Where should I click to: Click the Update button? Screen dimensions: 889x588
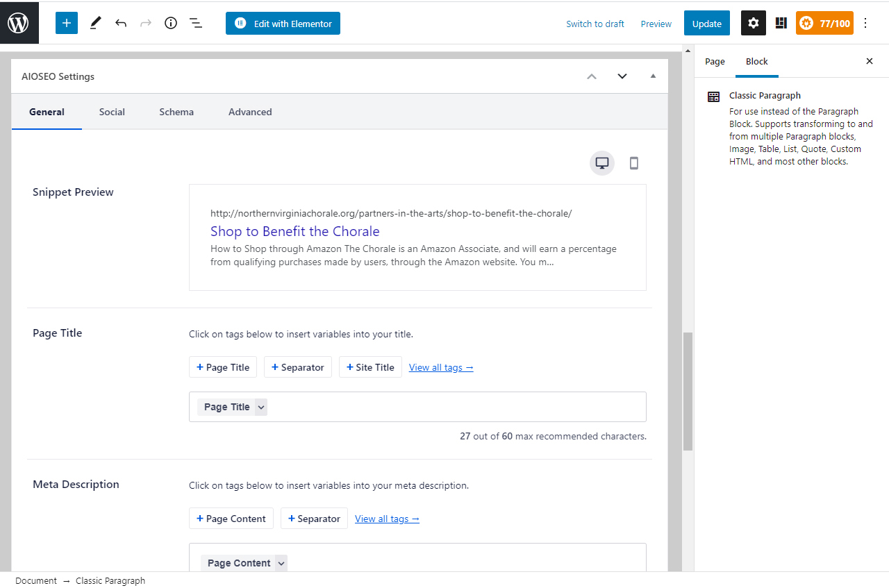coord(706,23)
